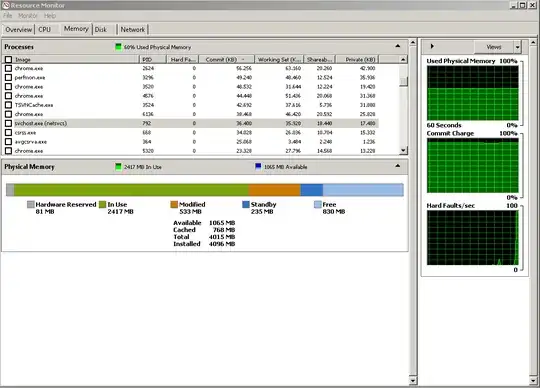Screen dimensions: 540x388
Task: Check the perfmon.exe process checkbox
Action: (9, 77)
